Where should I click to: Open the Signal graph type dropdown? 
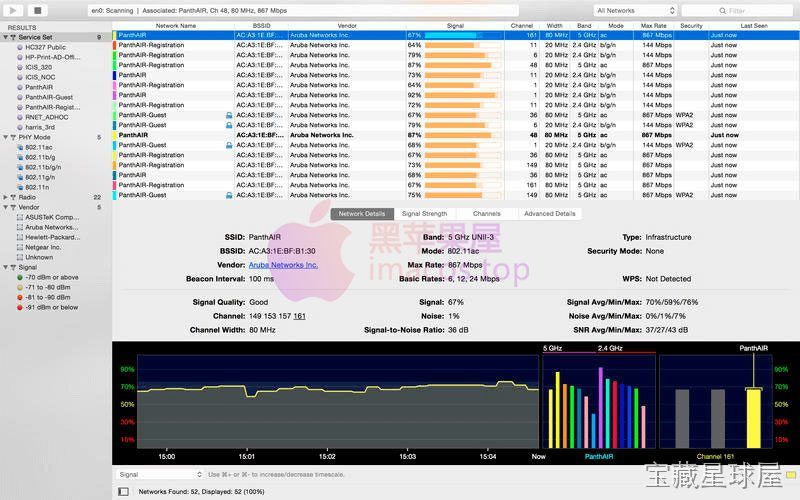[160, 474]
